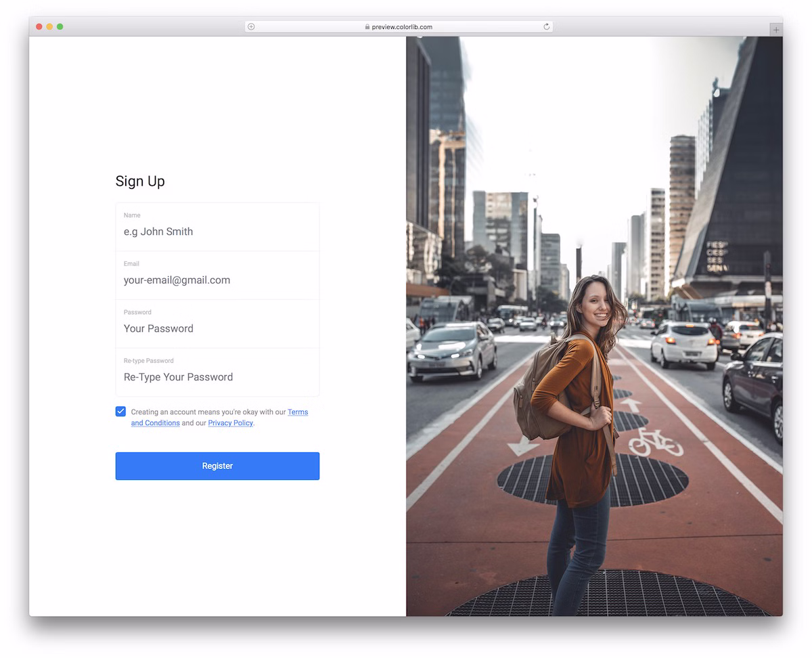Image resolution: width=812 pixels, height=658 pixels.
Task: Click the lock icon beside the URL
Action: 367,27
